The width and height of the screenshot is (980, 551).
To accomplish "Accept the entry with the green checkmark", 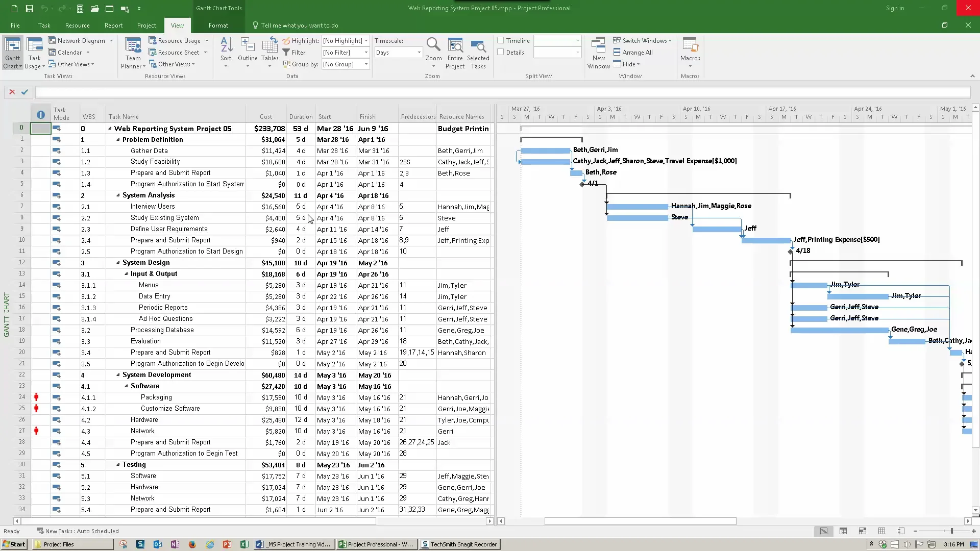I will pyautogui.click(x=24, y=92).
